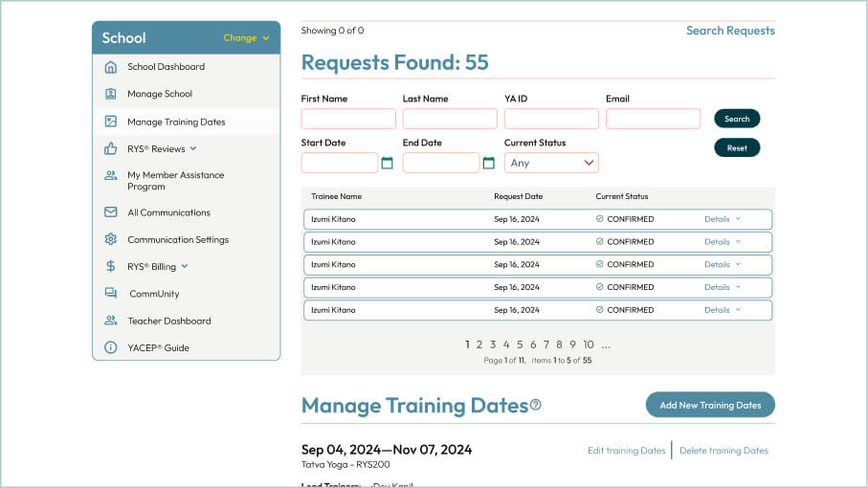
Task: Open the Current Status dropdown
Action: (551, 164)
